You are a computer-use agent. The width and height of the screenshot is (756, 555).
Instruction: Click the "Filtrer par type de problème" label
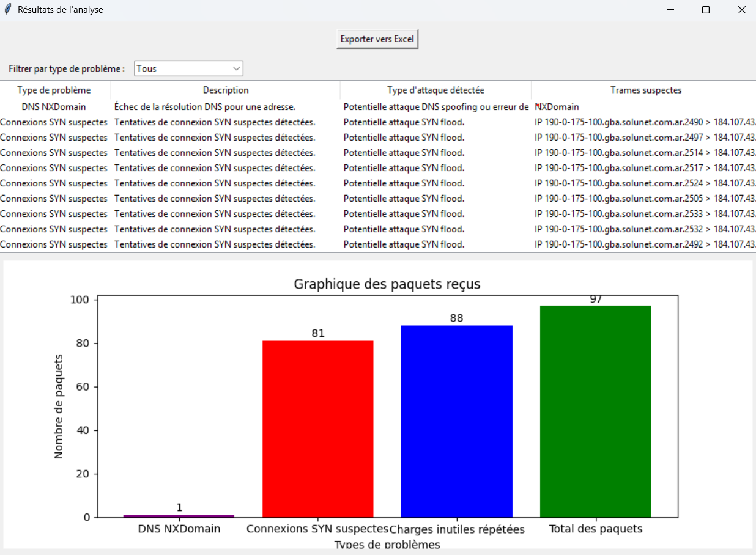(x=65, y=68)
